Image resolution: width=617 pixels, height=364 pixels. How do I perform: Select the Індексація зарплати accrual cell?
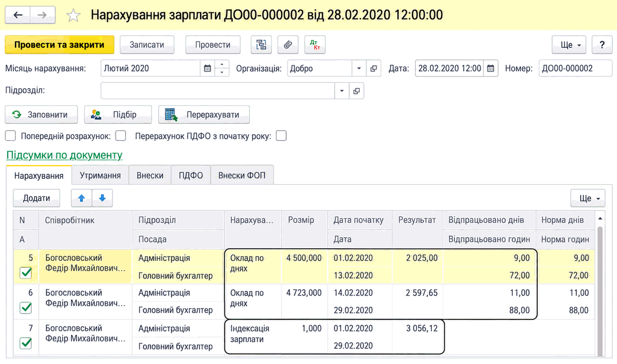pyautogui.click(x=253, y=337)
